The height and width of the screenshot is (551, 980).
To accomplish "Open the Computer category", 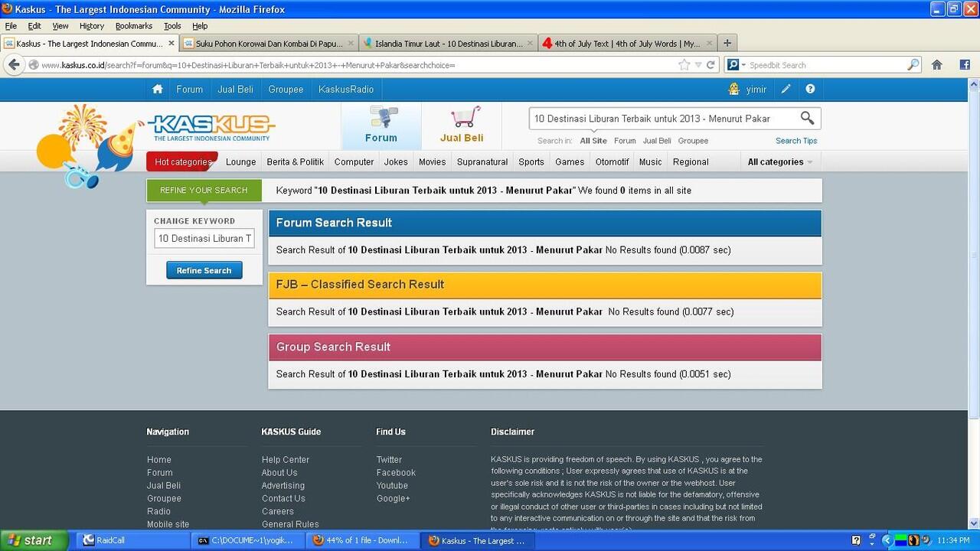I will click(354, 161).
